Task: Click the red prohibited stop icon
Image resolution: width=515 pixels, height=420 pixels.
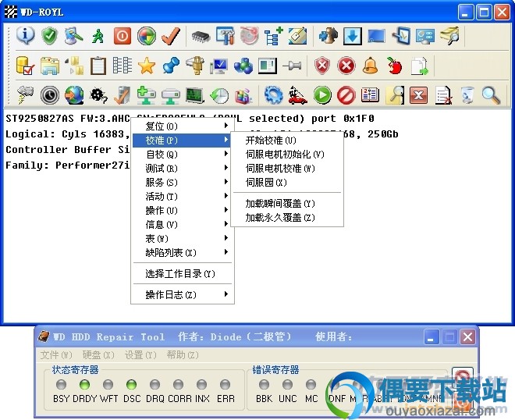Action: coord(346,95)
